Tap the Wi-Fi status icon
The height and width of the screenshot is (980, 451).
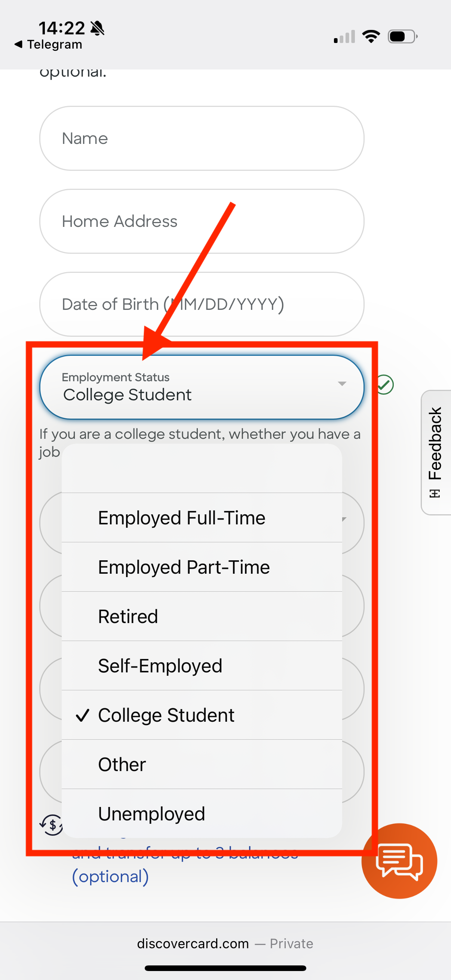pyautogui.click(x=371, y=37)
